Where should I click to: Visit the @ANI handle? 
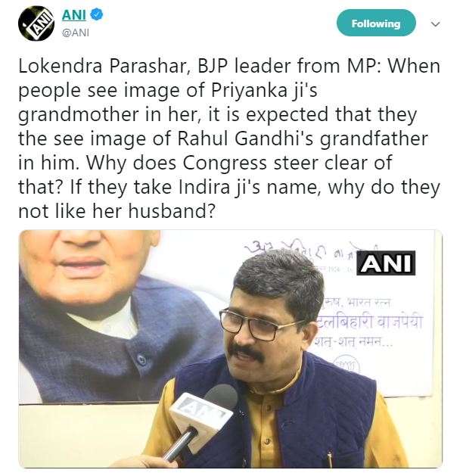point(76,33)
